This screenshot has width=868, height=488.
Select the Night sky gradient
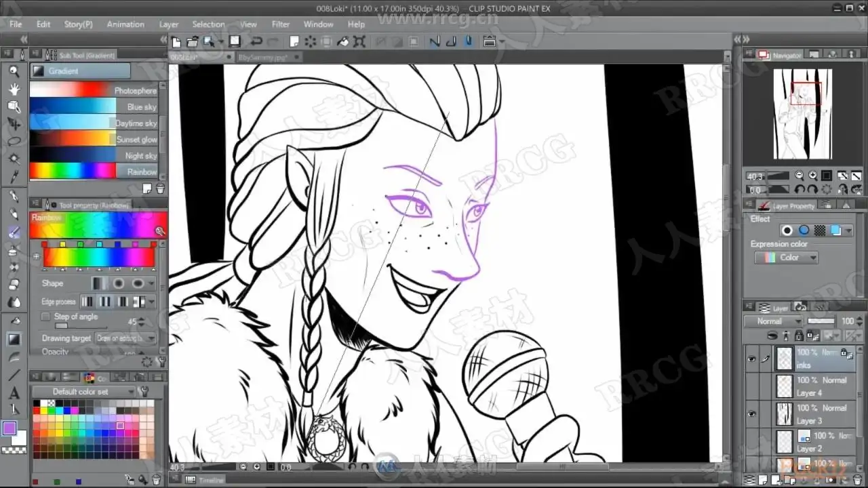click(94, 155)
